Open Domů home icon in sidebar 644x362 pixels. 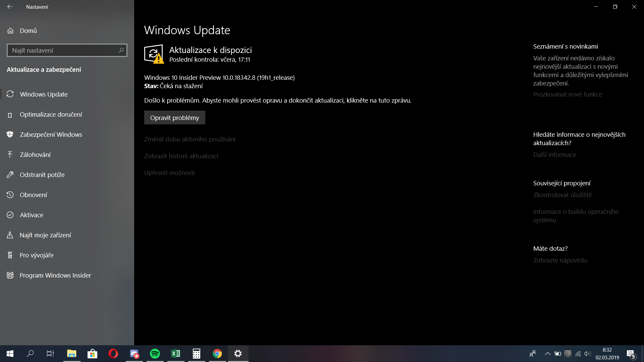click(10, 31)
